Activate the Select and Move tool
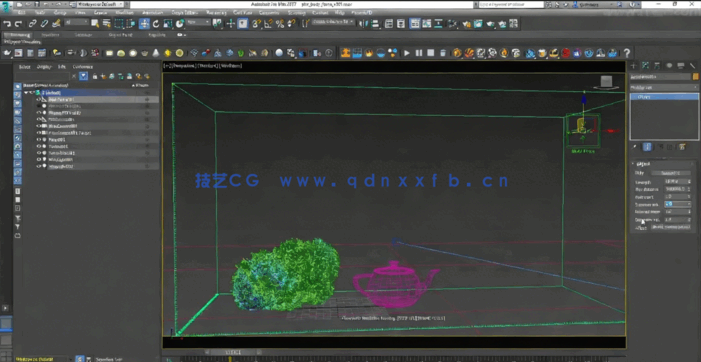 (x=144, y=24)
